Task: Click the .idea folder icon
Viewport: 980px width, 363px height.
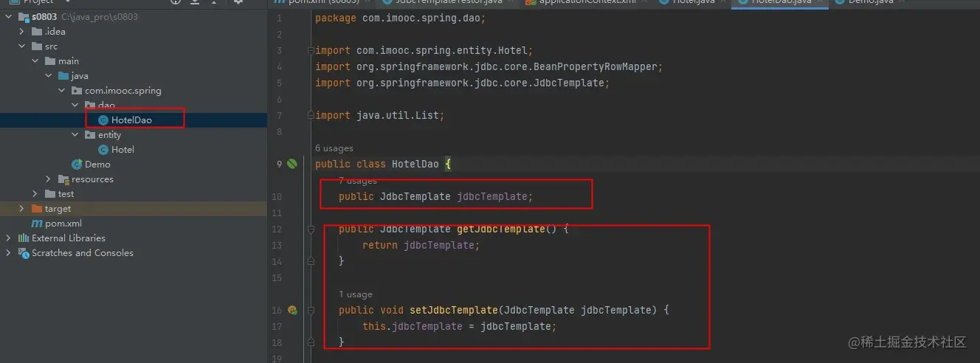Action: tap(37, 32)
